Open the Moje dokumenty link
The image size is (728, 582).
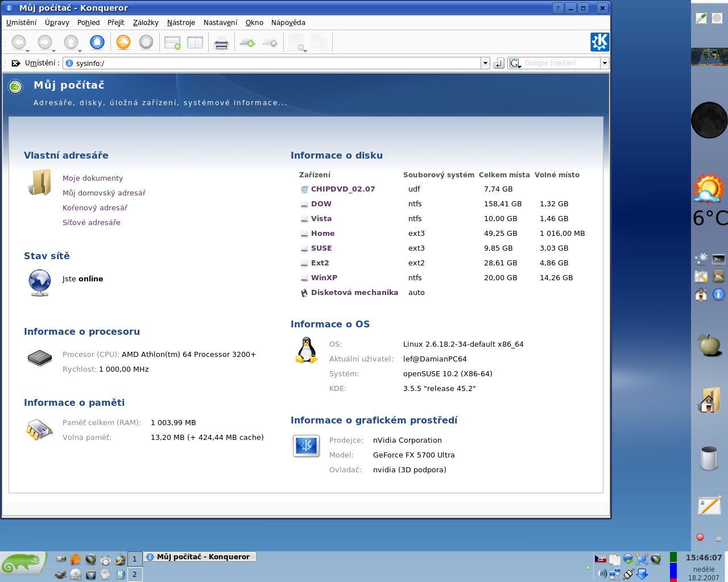pos(93,178)
